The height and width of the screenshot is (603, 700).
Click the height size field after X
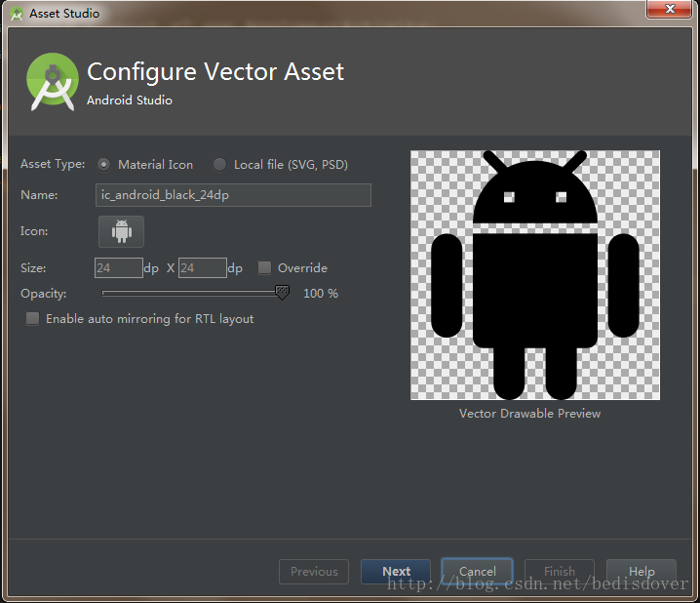(x=203, y=268)
